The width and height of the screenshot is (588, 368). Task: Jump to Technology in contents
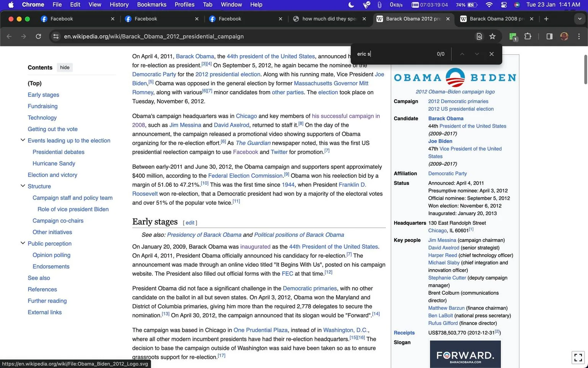pyautogui.click(x=42, y=118)
